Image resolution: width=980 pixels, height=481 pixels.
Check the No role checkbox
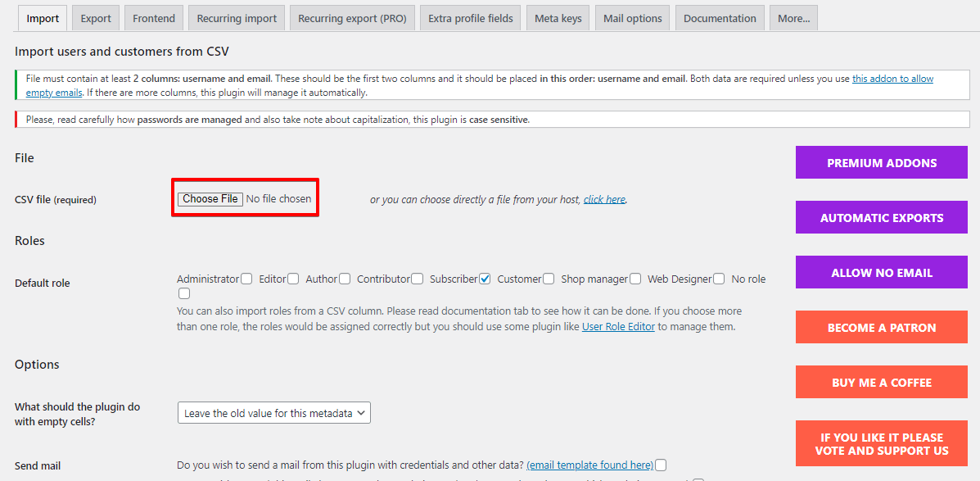point(183,293)
